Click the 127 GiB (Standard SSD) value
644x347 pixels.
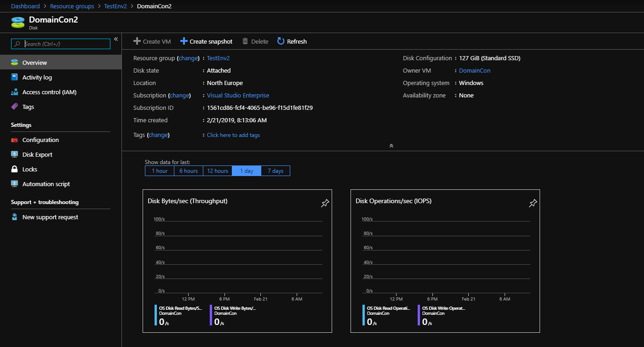click(x=490, y=58)
